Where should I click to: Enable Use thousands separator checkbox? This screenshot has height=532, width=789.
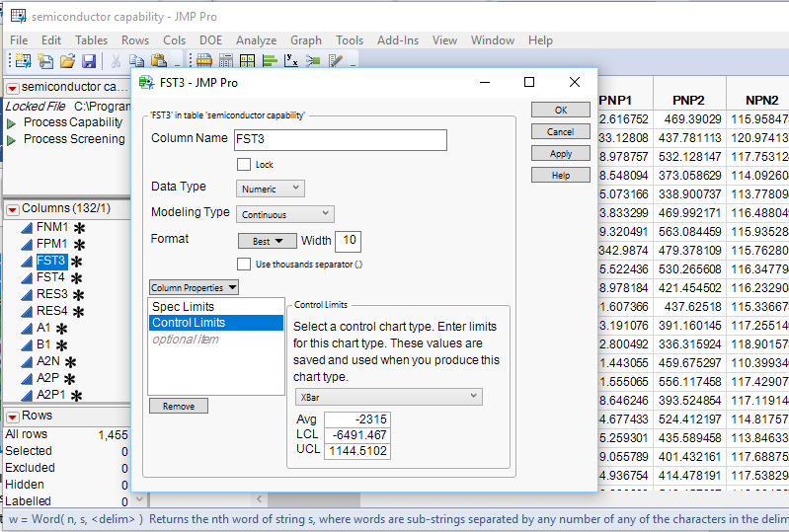pyautogui.click(x=244, y=264)
